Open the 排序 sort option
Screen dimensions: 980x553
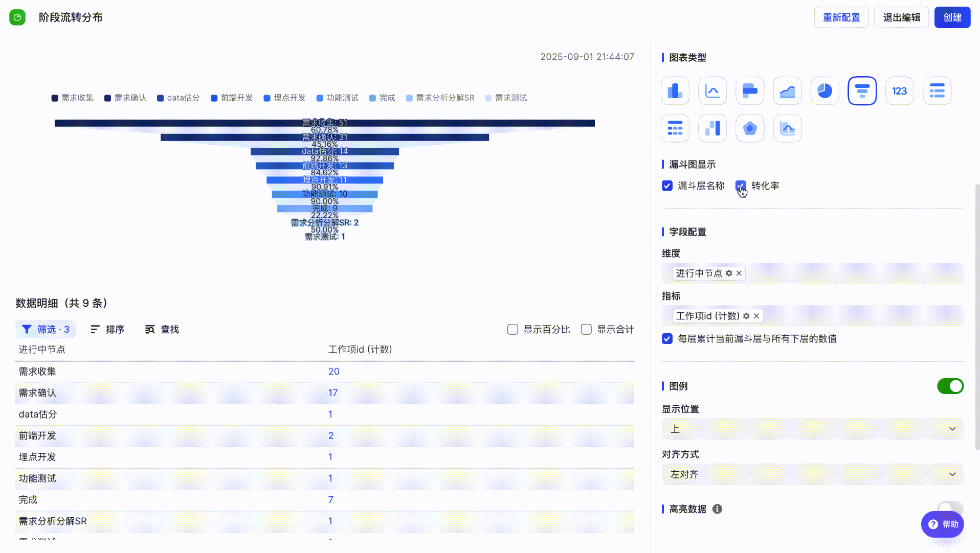click(x=107, y=330)
